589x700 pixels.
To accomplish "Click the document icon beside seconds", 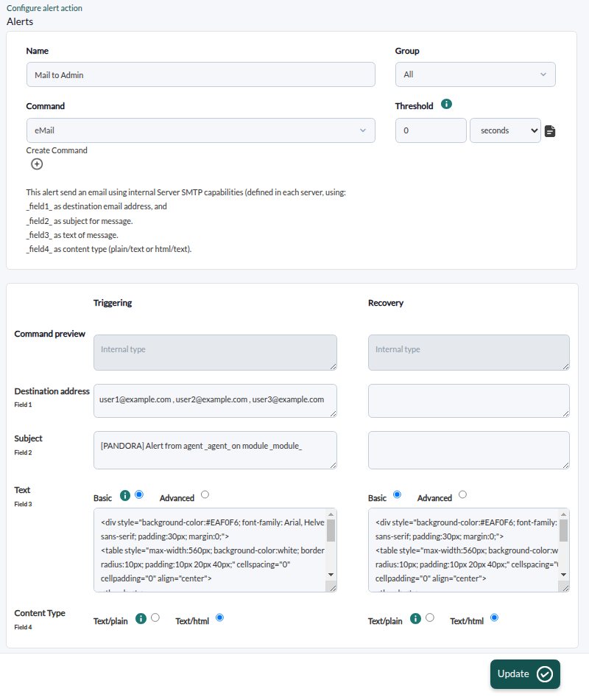I will (x=550, y=131).
